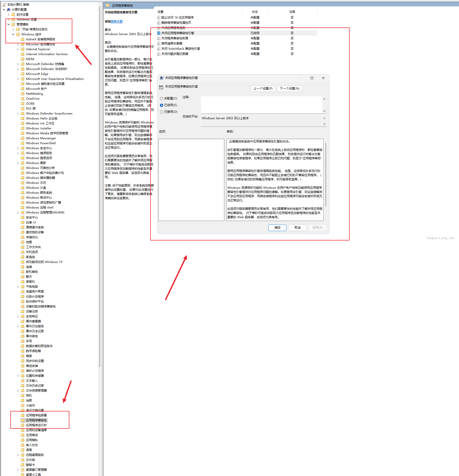Click the policy icon for 关闭应用程序兼容性引擎
The width and height of the screenshot is (459, 476).
(x=159, y=33)
